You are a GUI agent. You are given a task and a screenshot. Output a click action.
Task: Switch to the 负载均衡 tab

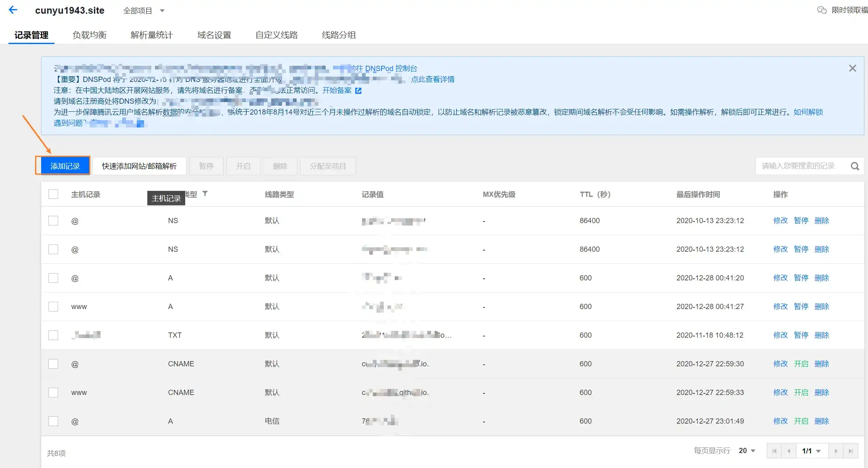90,35
